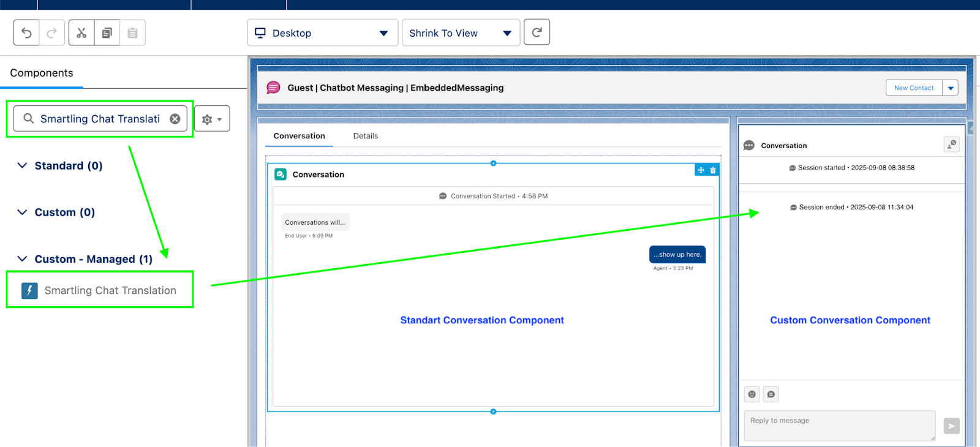Open the components gear settings menu
Image resolution: width=980 pixels, height=447 pixels.
click(212, 119)
